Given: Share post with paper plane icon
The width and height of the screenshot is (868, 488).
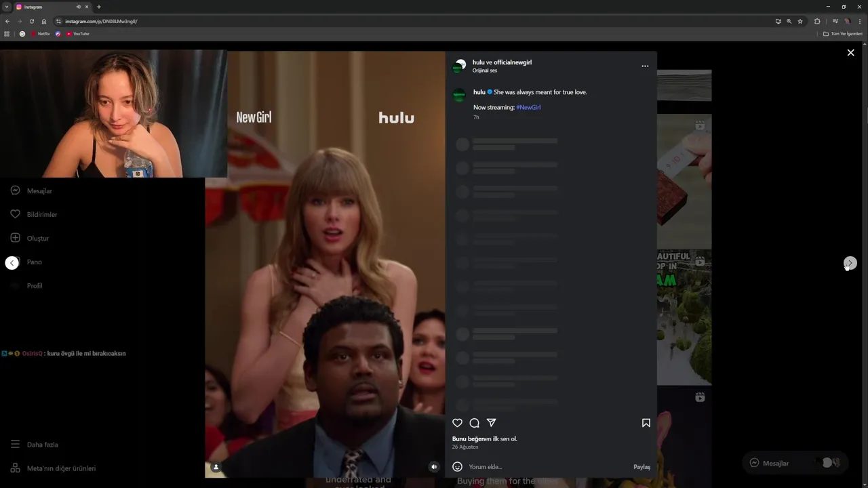Looking at the screenshot, I should click(x=492, y=423).
